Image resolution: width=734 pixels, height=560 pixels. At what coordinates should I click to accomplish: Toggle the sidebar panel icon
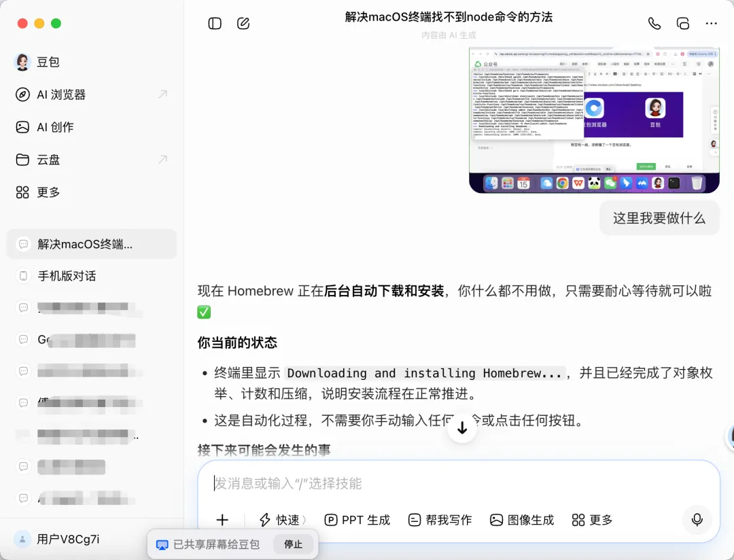coord(214,23)
